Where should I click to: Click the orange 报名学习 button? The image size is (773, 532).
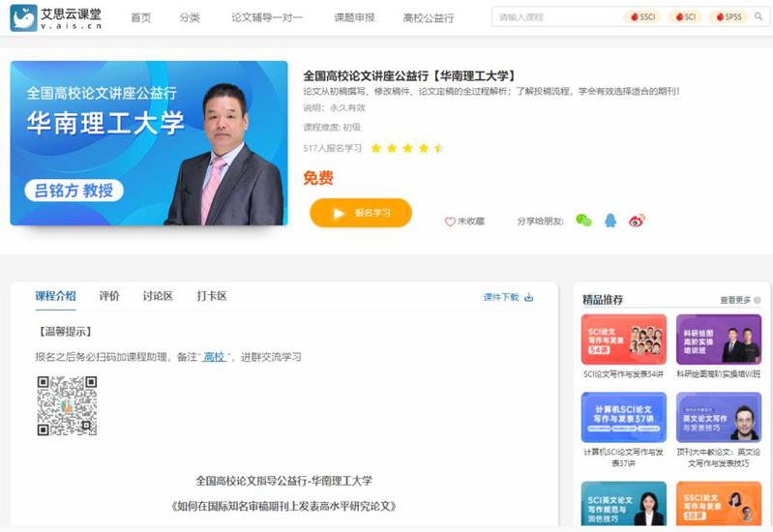pos(361,213)
